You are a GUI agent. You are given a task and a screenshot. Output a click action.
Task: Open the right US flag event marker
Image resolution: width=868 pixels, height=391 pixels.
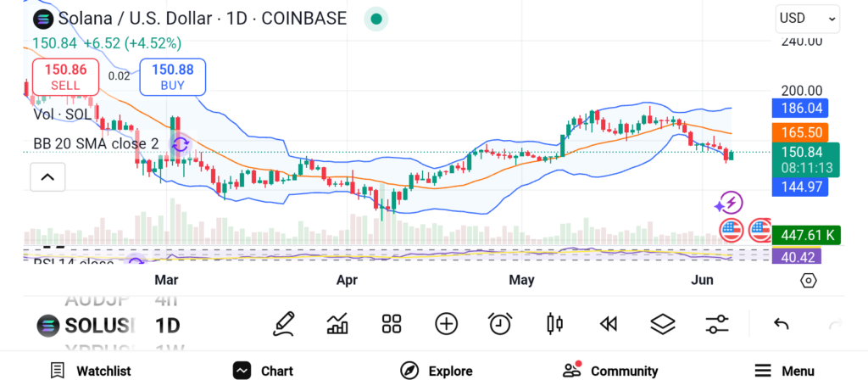pyautogui.click(x=759, y=231)
